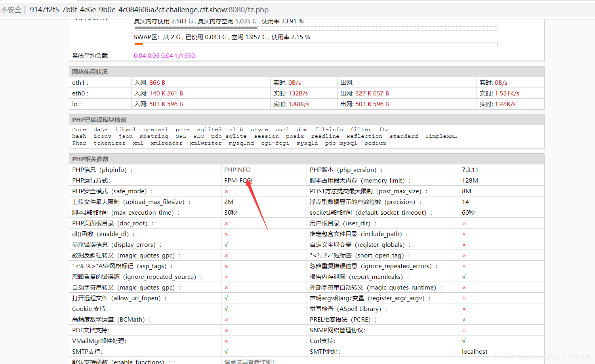This screenshot has height=364, width=595.
Task: Click the eth0 realtime outbound 1.521K/s
Action: click(507, 93)
